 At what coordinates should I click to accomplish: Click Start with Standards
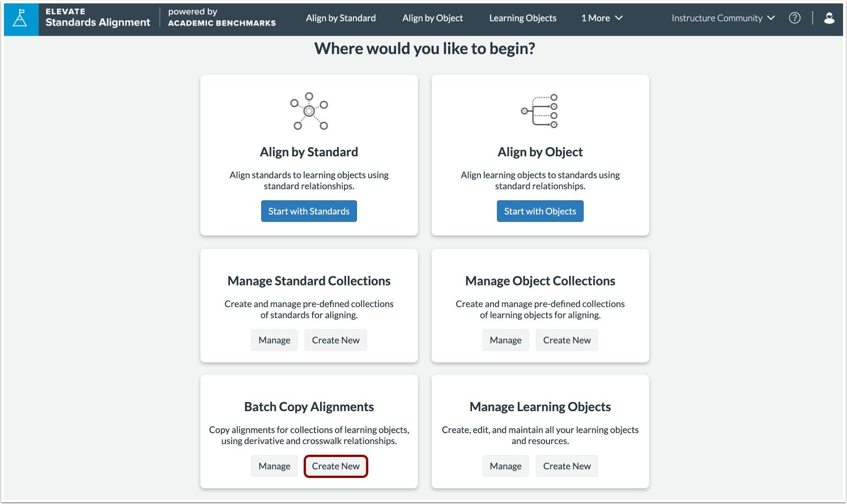[309, 211]
